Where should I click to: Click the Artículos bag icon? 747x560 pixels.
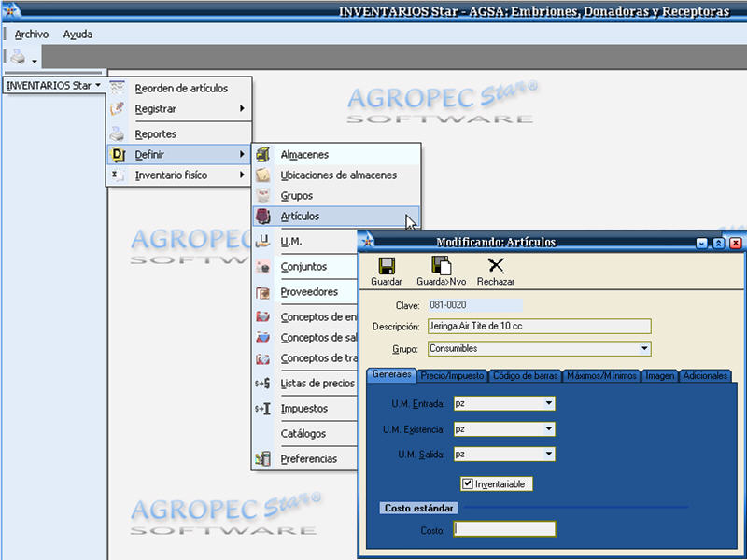point(263,216)
